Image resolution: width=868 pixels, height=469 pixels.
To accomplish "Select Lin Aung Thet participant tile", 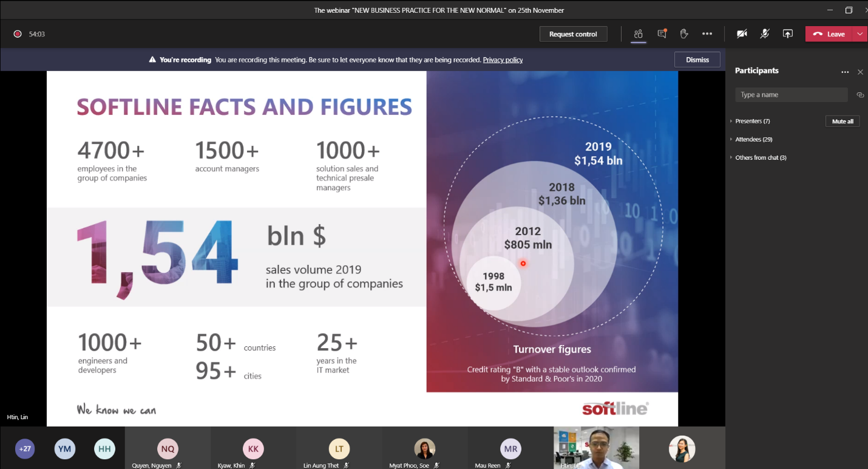I will point(339,448).
